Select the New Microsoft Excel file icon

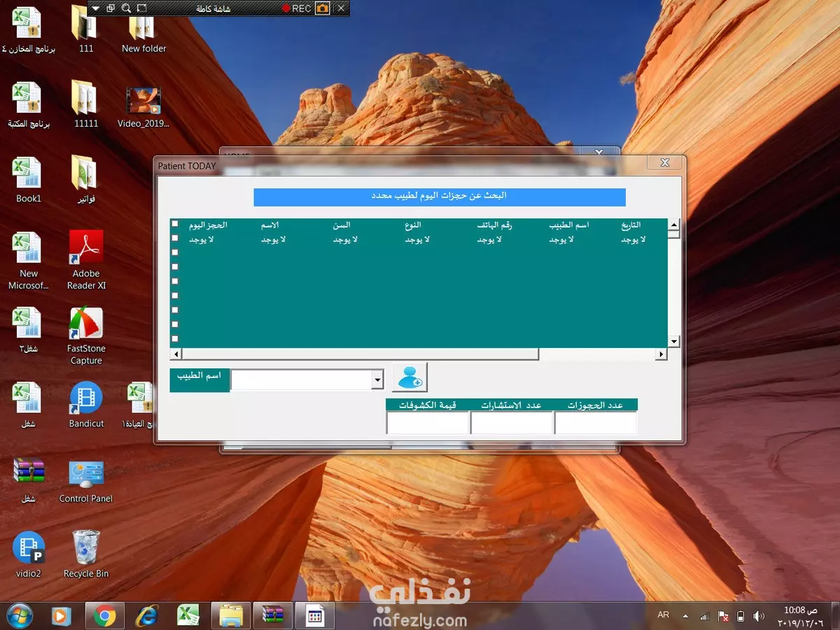tap(29, 260)
